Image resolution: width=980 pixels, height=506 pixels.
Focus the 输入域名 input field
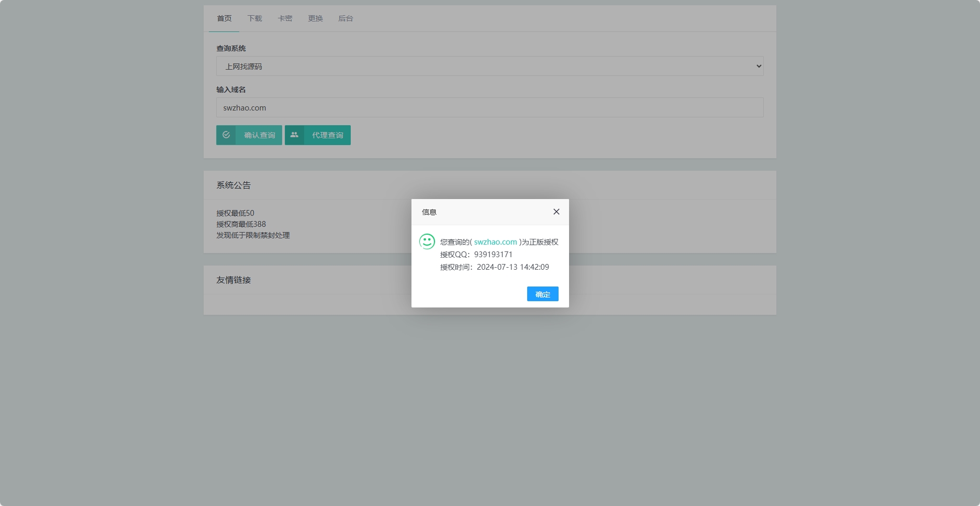[x=490, y=107]
